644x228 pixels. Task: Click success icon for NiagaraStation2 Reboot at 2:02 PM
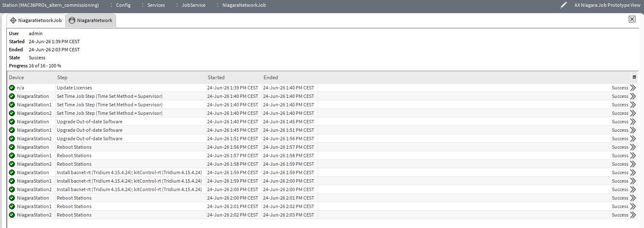click(12, 215)
